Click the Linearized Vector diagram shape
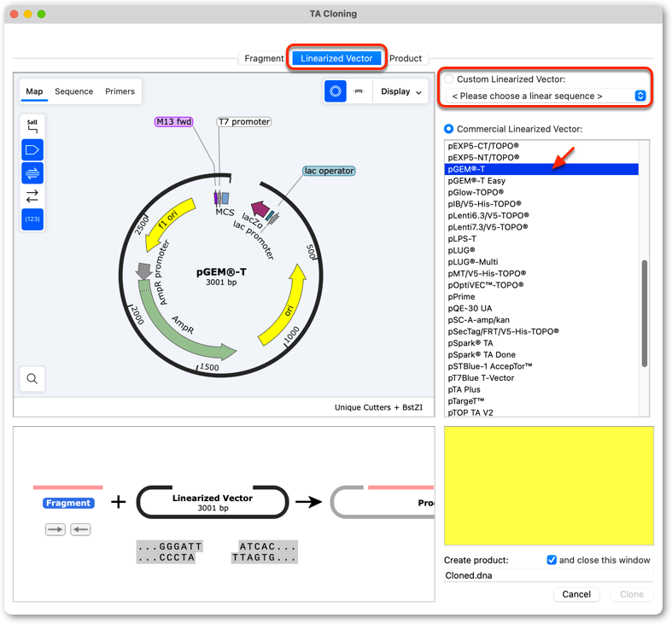This screenshot has height=624, width=672. tap(213, 502)
